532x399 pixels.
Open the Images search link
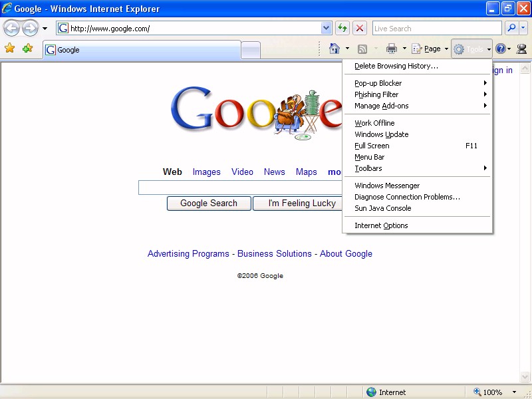[x=207, y=172]
